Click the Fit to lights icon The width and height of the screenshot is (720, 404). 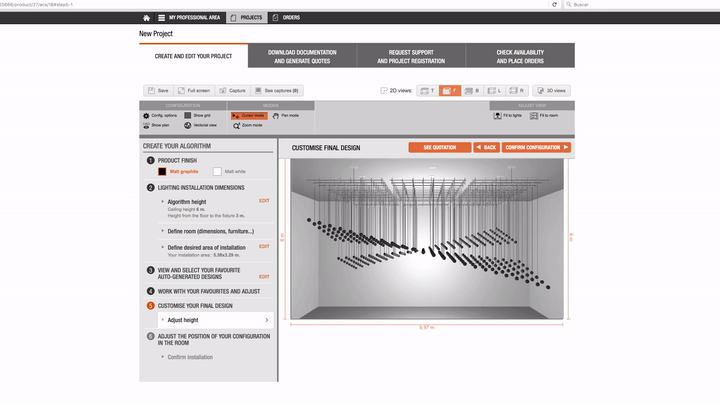point(497,116)
